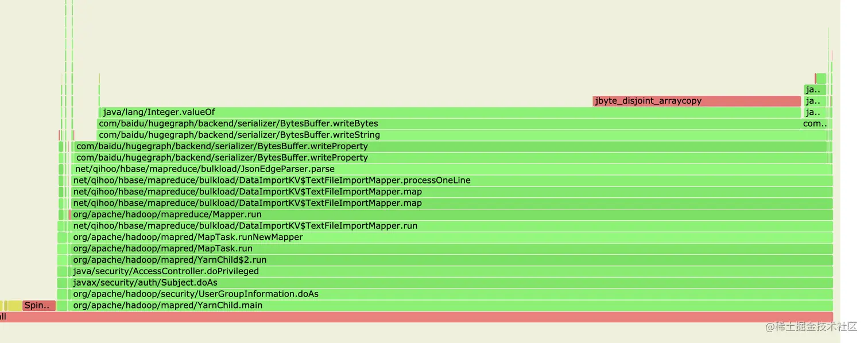The height and width of the screenshot is (343, 868).
Task: Select the truncated com.. frame beside writeBytes
Action: [x=815, y=124]
